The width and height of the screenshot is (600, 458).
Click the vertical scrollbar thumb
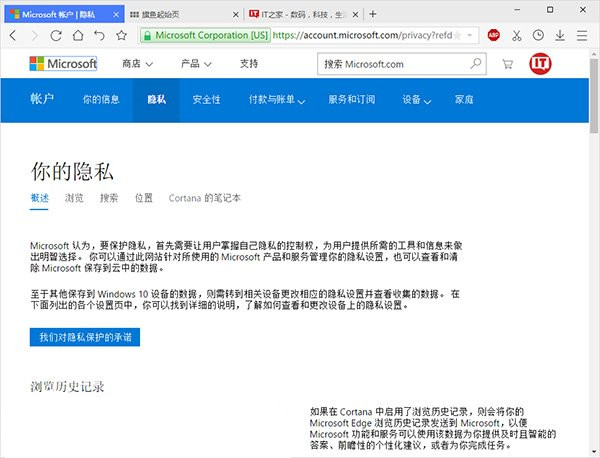coord(593,96)
